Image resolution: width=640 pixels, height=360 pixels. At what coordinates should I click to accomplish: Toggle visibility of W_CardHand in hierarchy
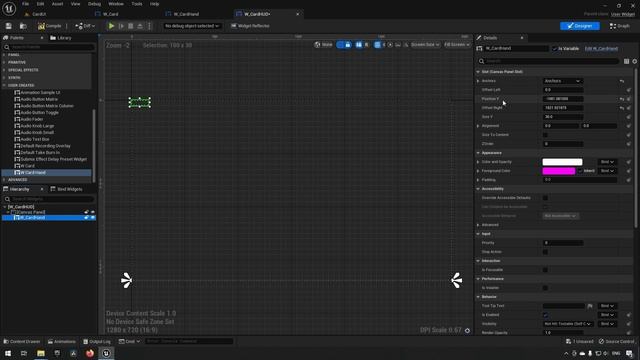pyautogui.click(x=93, y=218)
